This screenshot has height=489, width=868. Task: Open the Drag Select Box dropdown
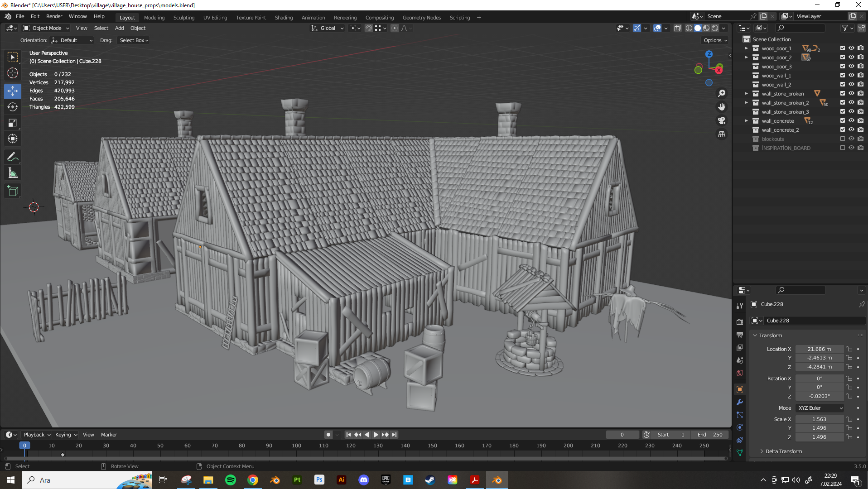click(134, 40)
